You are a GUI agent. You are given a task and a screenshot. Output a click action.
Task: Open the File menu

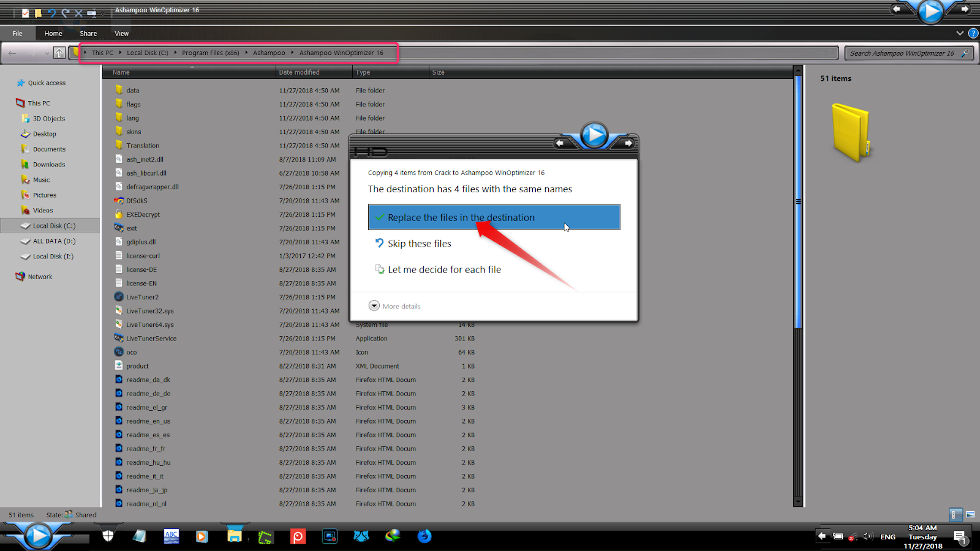18,34
